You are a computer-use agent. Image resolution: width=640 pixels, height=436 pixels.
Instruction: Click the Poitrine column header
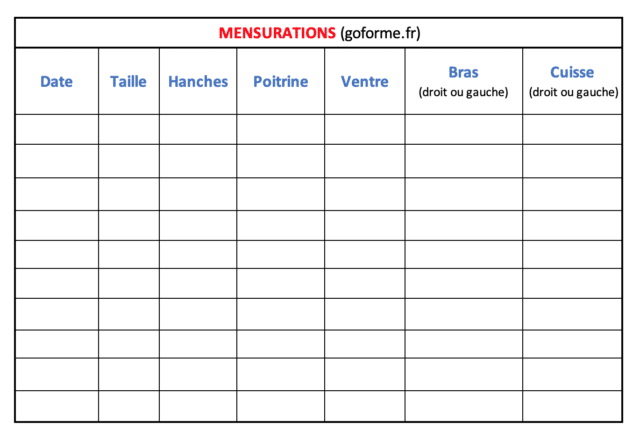tap(280, 82)
